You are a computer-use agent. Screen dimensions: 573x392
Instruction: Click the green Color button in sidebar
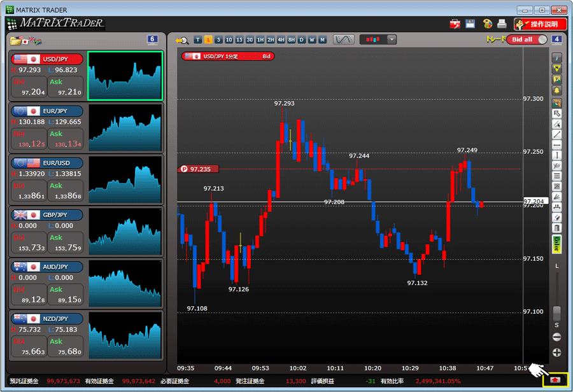[556, 244]
